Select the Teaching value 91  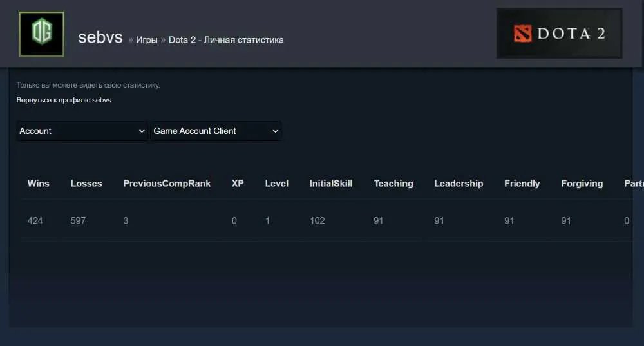(378, 220)
